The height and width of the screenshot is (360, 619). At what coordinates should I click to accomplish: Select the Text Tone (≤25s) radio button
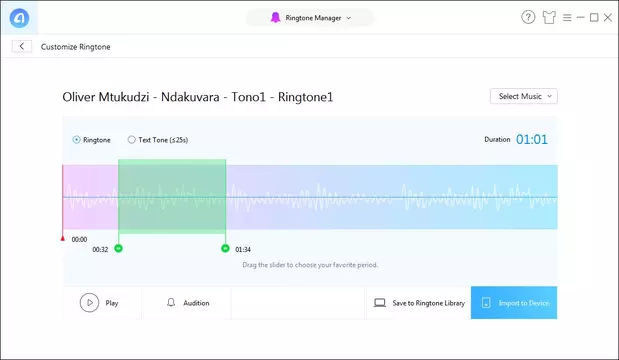point(131,140)
